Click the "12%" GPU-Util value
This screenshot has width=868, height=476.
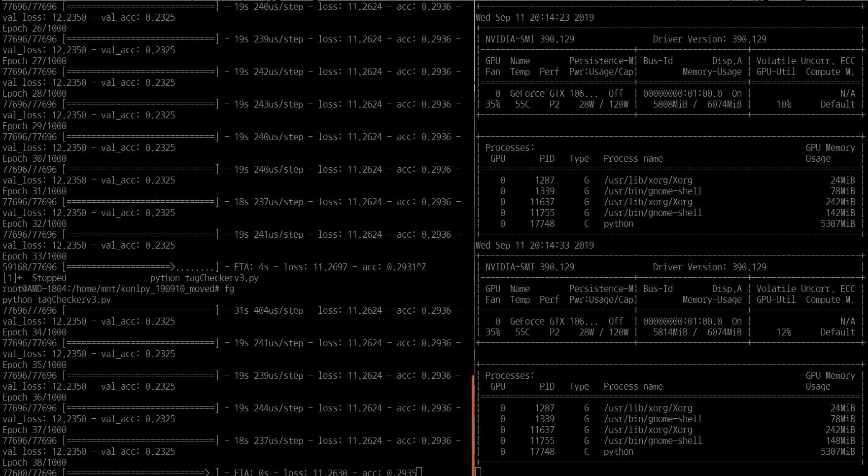[x=784, y=332]
